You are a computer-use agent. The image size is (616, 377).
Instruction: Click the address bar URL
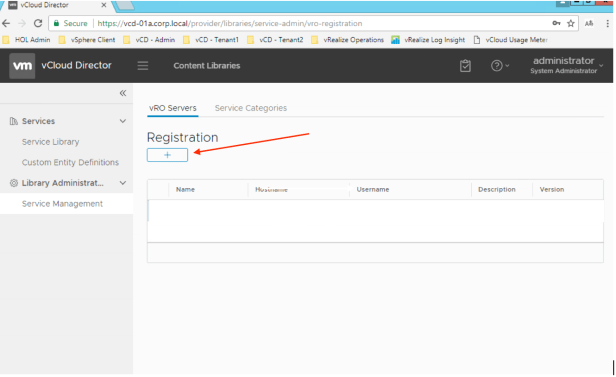pos(230,24)
